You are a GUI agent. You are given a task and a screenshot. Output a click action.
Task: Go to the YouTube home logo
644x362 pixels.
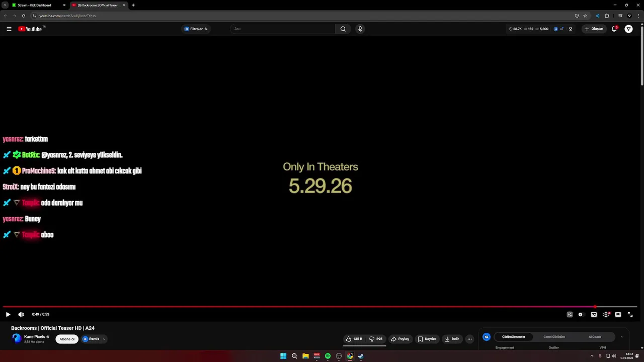(31, 29)
